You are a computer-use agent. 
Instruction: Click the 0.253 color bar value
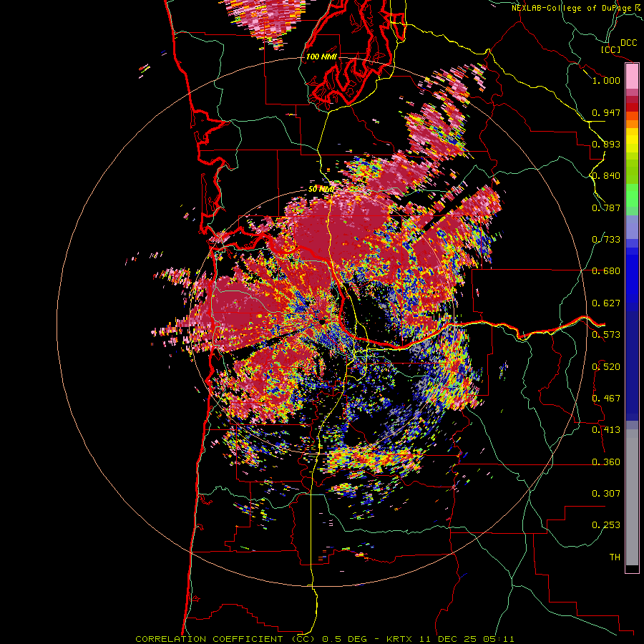click(606, 525)
